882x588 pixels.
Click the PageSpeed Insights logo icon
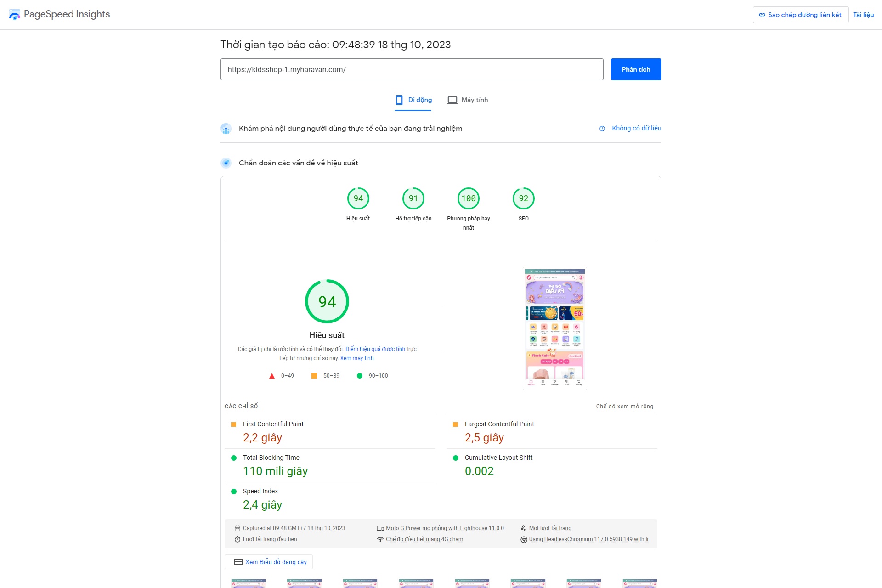15,15
